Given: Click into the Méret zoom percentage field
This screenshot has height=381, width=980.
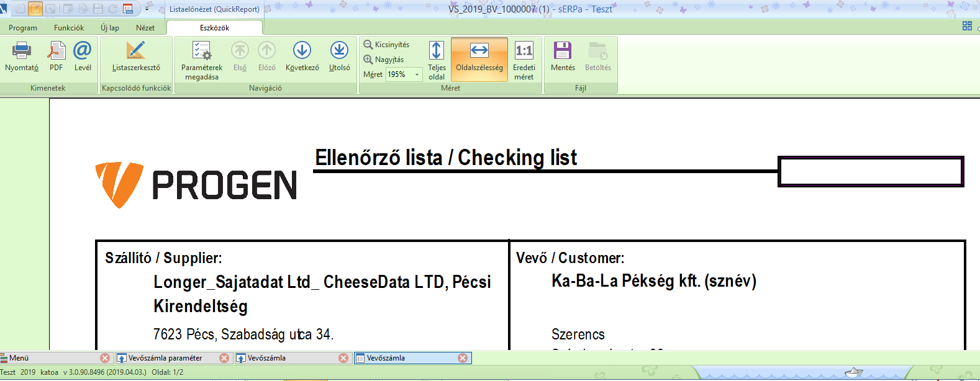Looking at the screenshot, I should pos(399,74).
